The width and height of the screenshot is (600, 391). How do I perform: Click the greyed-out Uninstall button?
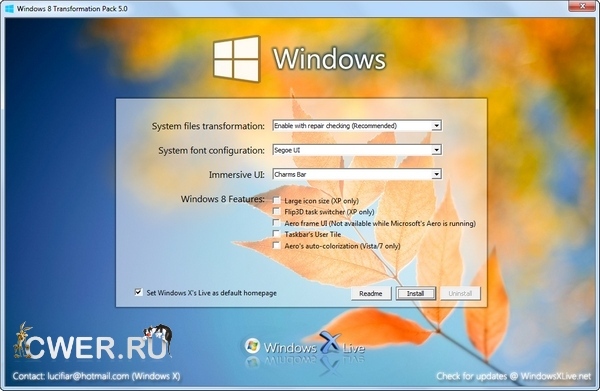[x=460, y=293]
